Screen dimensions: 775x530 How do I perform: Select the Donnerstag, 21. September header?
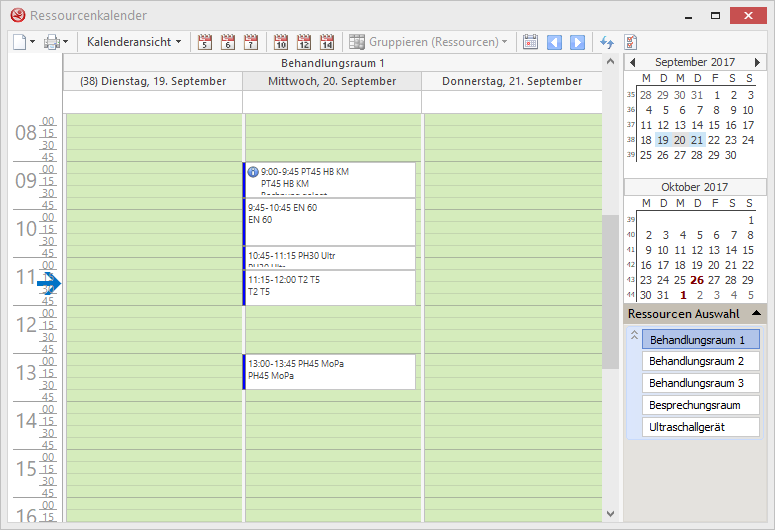click(x=511, y=81)
